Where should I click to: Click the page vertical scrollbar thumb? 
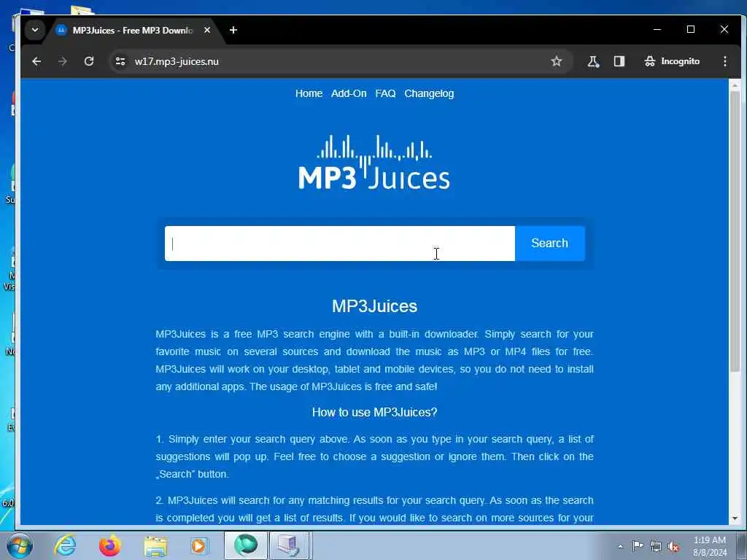click(x=735, y=231)
